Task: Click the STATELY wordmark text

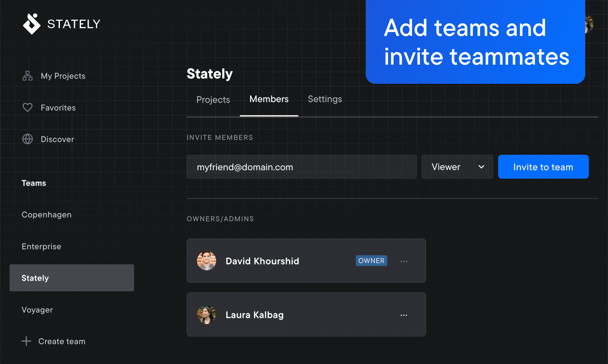Action: pos(74,24)
